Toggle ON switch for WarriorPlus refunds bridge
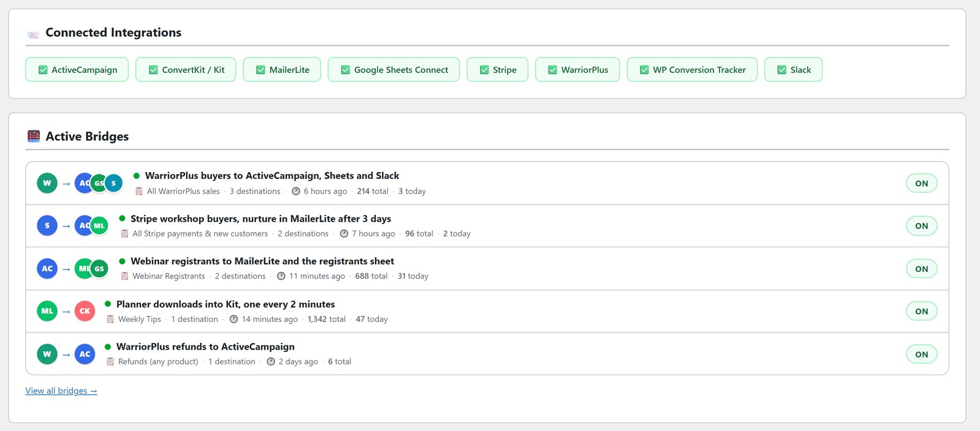This screenshot has height=431, width=980. click(921, 354)
